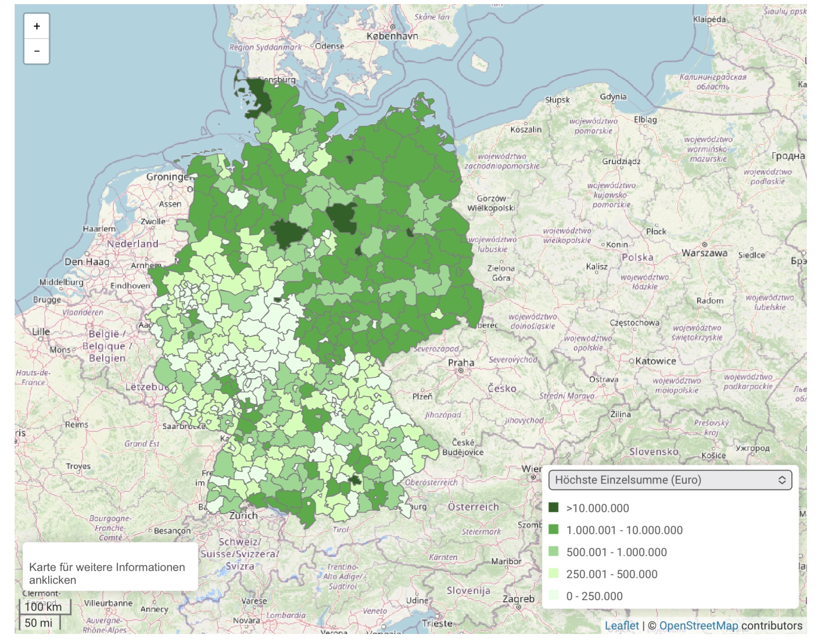The width and height of the screenshot is (840, 639).
Task: Zoom in with the plus button
Action: pyautogui.click(x=37, y=27)
